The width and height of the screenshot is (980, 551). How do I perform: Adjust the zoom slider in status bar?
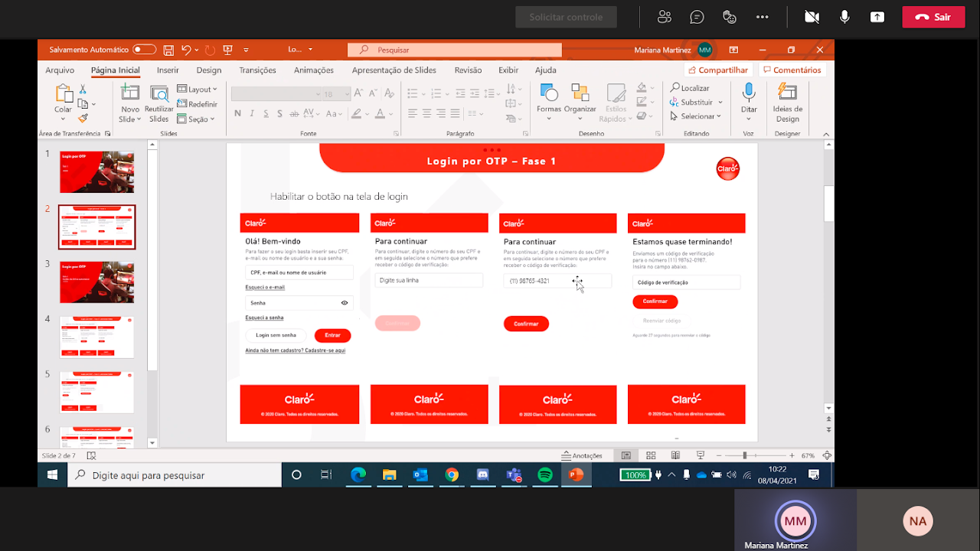coord(744,455)
